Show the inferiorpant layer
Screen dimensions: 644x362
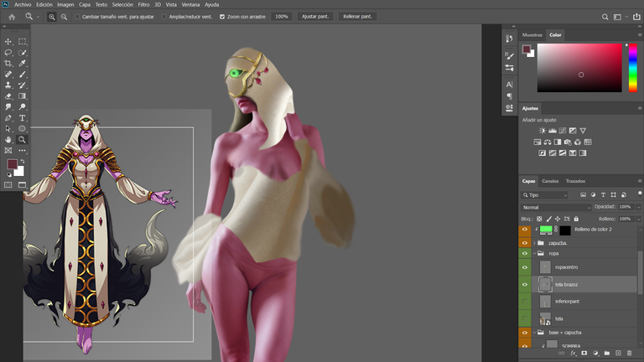point(524,302)
